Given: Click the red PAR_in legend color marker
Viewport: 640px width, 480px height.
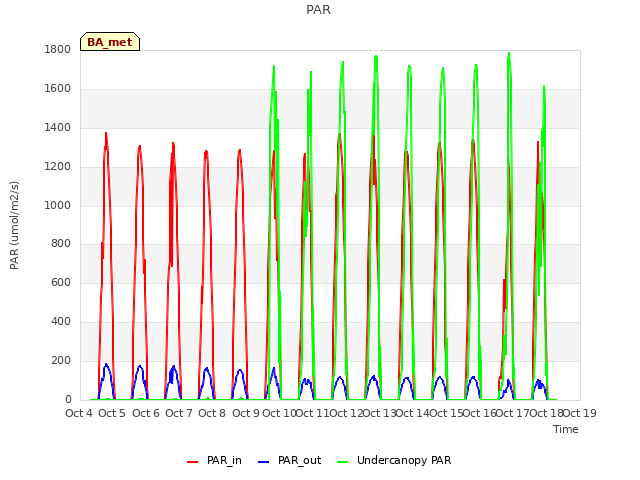Looking at the screenshot, I should (192, 462).
